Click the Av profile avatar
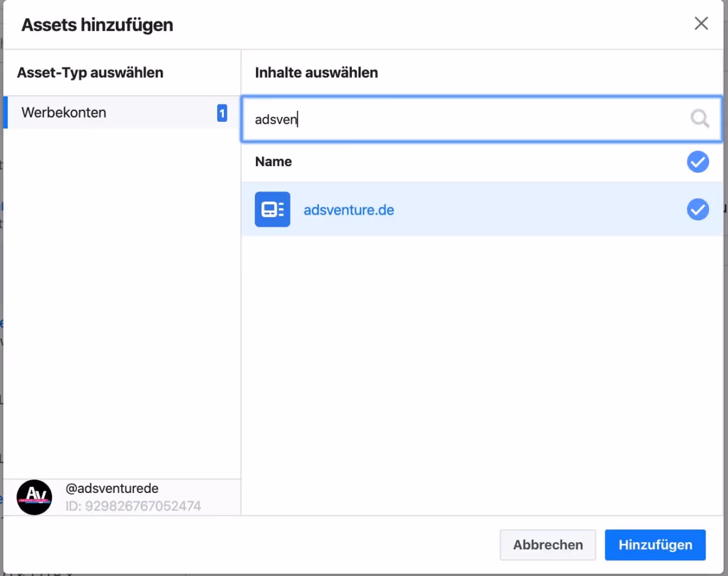The height and width of the screenshot is (576, 728). coord(34,498)
